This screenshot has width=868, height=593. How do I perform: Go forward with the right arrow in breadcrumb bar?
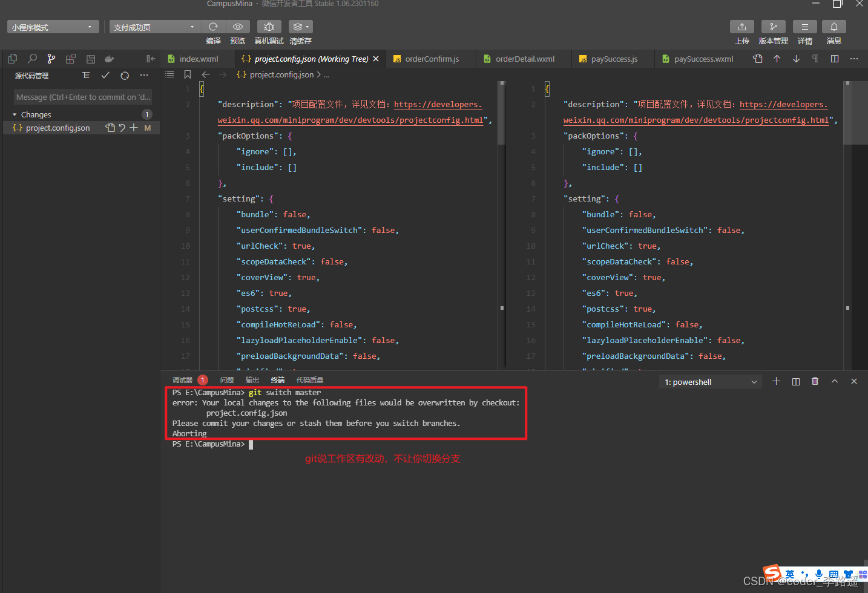point(223,74)
